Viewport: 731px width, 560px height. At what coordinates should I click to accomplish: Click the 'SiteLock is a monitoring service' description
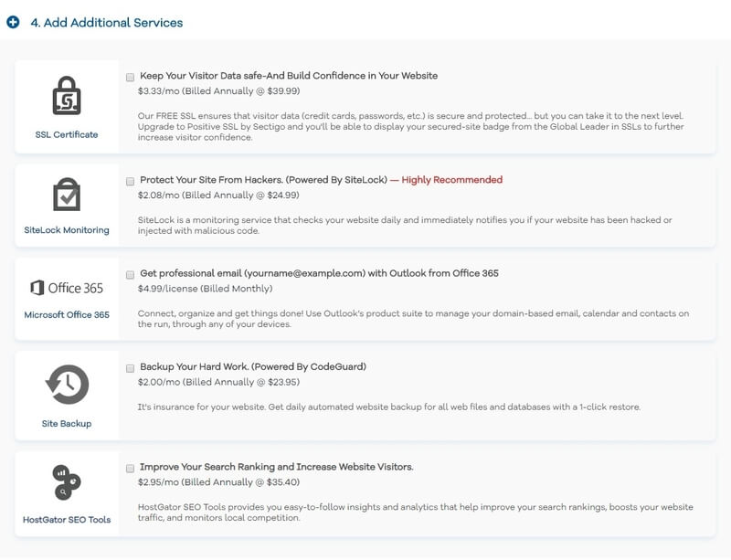pos(405,226)
